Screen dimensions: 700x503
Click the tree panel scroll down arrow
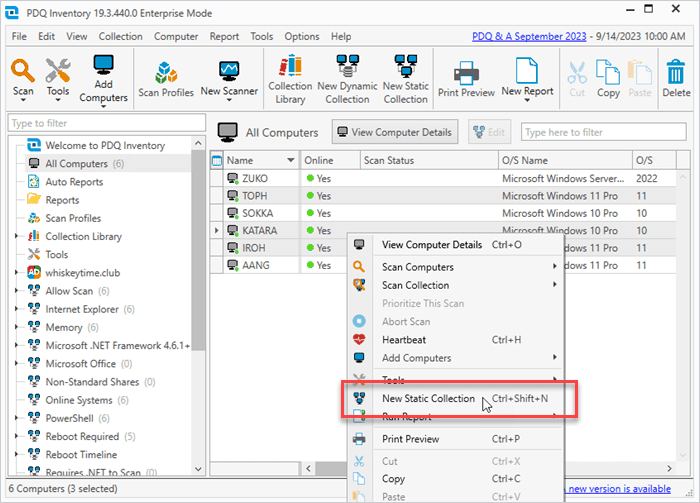[x=198, y=469]
